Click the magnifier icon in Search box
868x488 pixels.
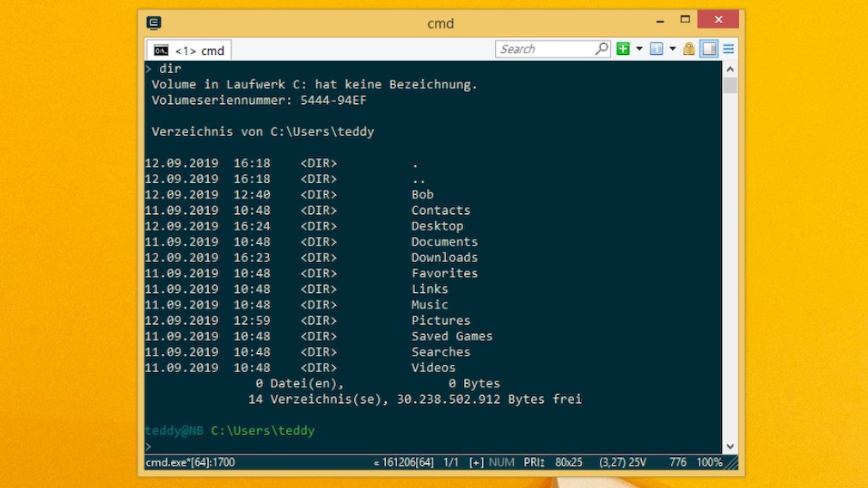tap(602, 49)
